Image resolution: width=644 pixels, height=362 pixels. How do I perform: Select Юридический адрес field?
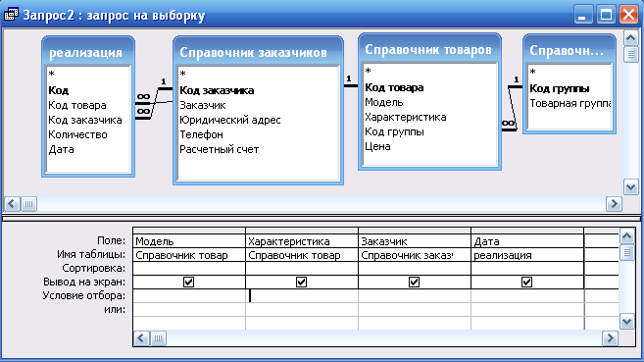pyautogui.click(x=230, y=120)
